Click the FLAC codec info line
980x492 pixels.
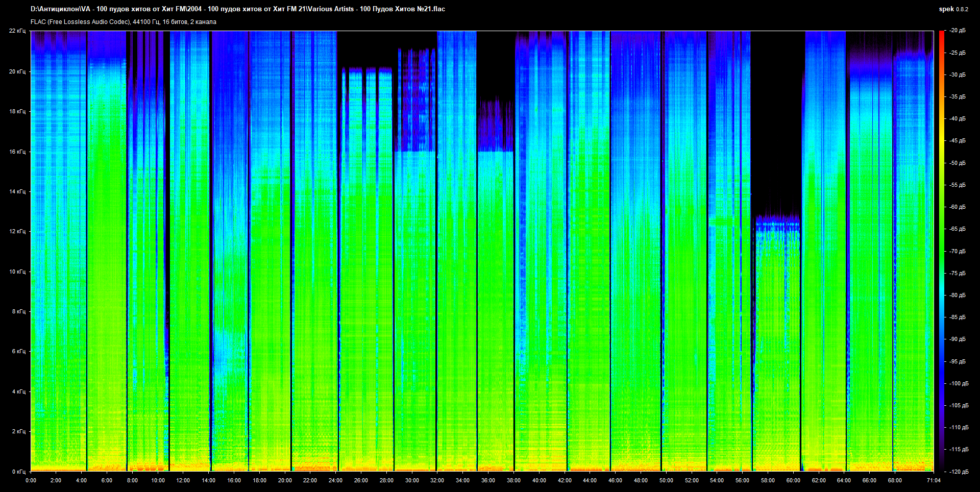[x=124, y=22]
